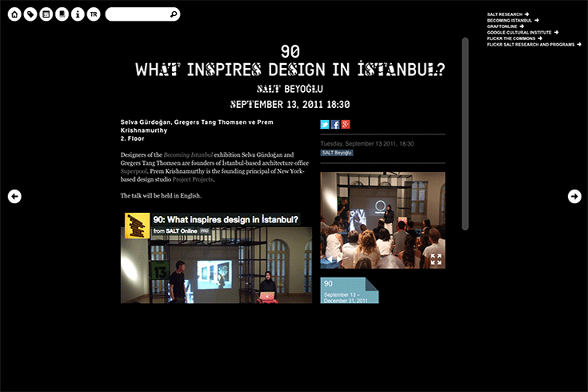Viewport: 588px width, 392px height.
Task: Share the event on Twitter
Action: [x=325, y=125]
